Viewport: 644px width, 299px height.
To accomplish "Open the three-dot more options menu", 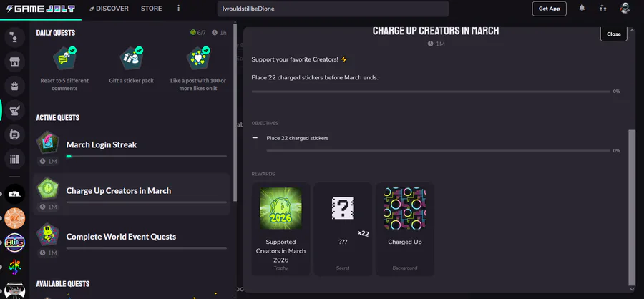I will (178, 9).
